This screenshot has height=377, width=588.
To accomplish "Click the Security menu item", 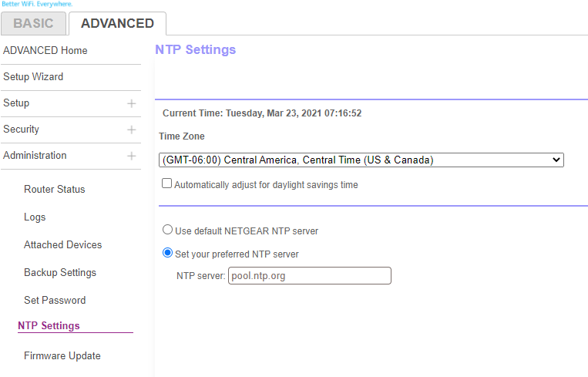I will (22, 130).
